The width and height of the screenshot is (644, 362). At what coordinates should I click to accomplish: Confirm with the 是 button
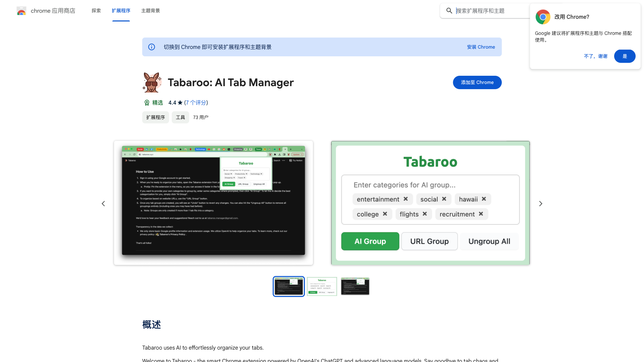625,56
